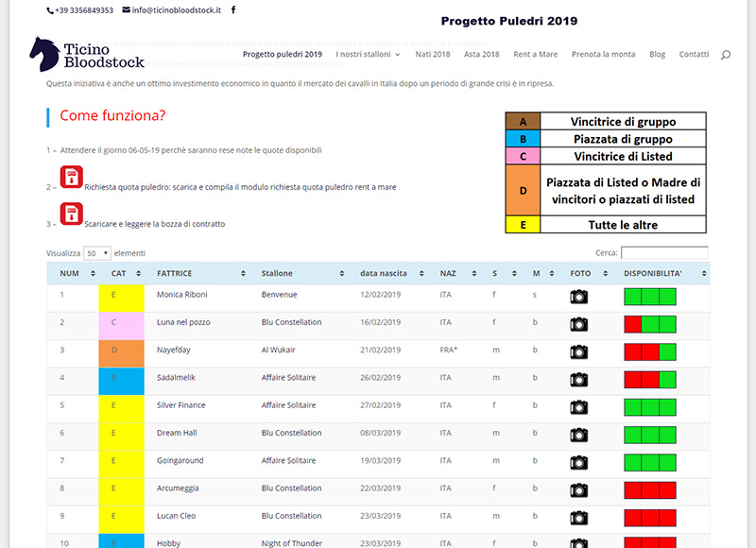Click the Cerca search input field
Viewport: 756px width, 548px height.
[664, 252]
